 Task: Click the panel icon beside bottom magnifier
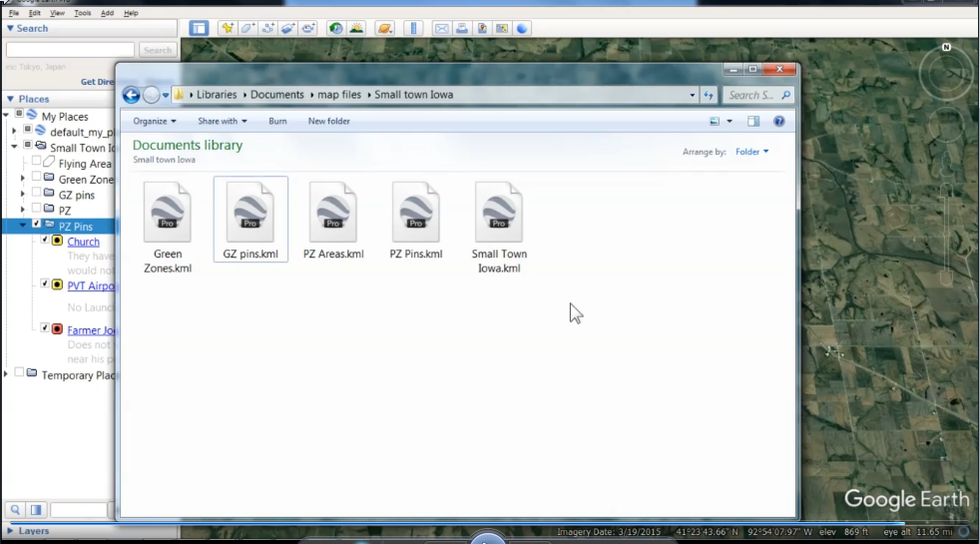[x=36, y=510]
